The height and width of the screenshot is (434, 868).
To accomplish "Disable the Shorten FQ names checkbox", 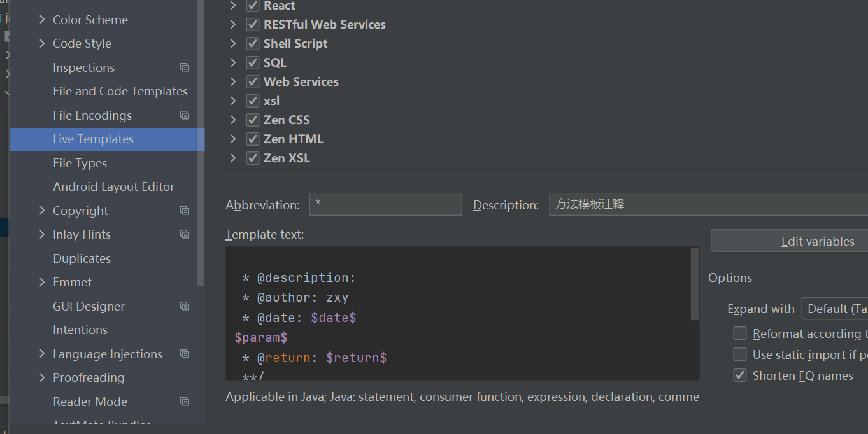I will 740,375.
